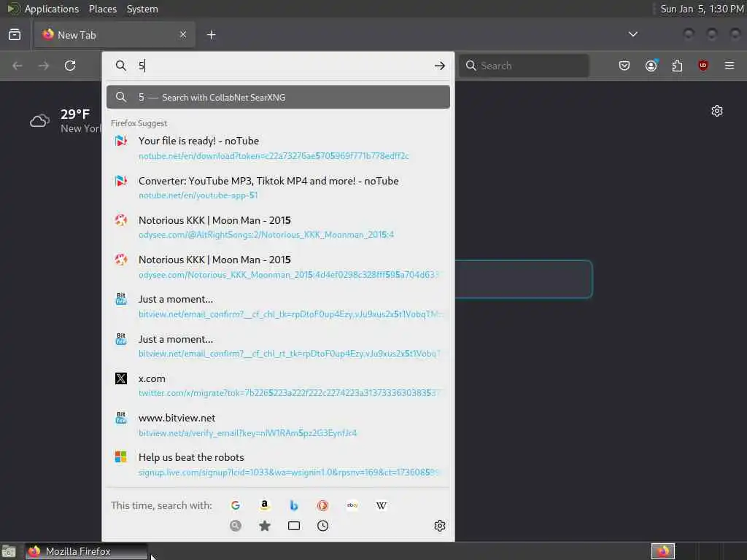Open x.com twitter migrate suggestion
The width and height of the screenshot is (747, 560).
278,386
